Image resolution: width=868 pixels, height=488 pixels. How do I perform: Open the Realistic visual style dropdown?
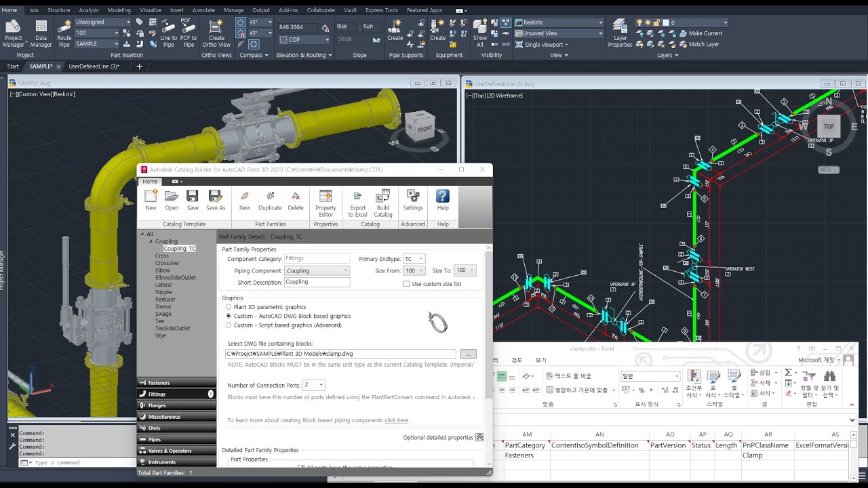click(559, 22)
